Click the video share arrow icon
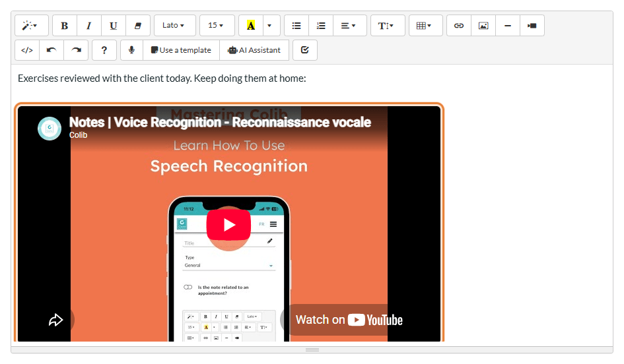624x364 pixels. [55, 320]
